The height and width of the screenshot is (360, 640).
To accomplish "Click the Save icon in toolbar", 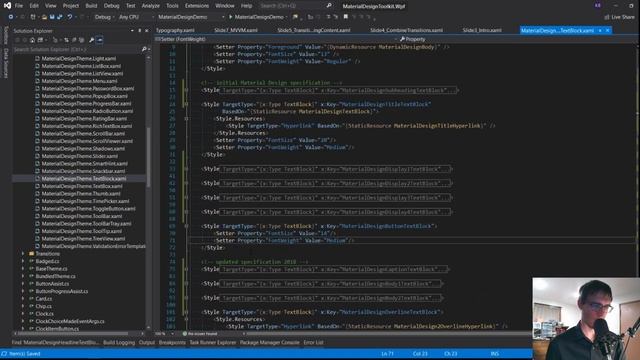I will 52,17.
